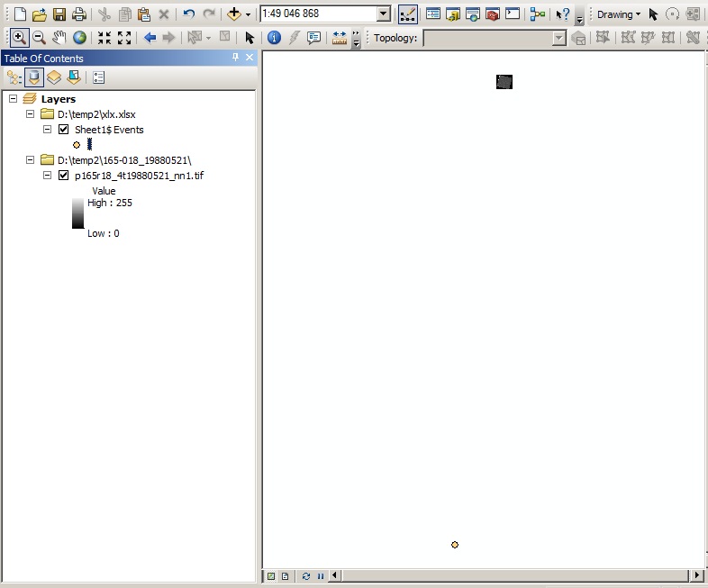Open the Topology dropdown
Viewport: 708px width, 588px height.
[x=559, y=38]
